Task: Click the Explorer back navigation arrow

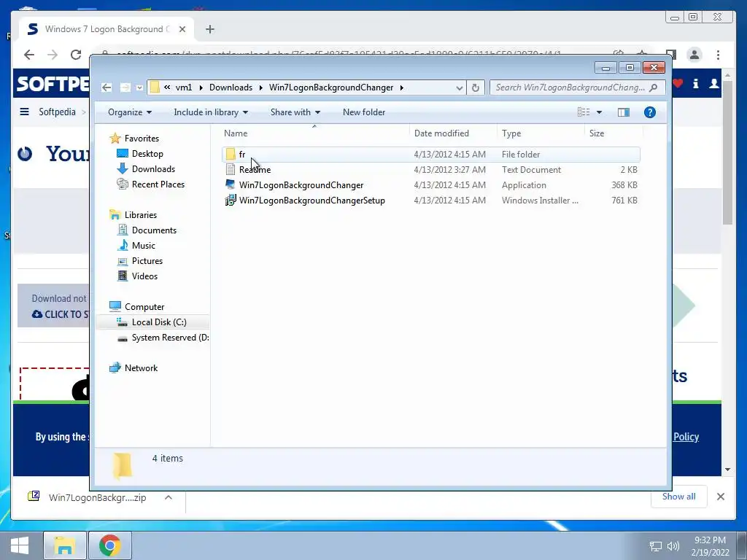Action: point(107,87)
